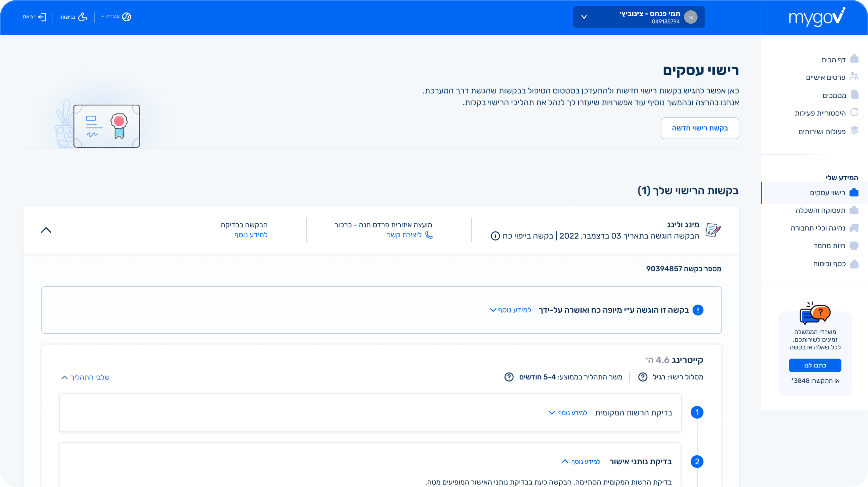Screen dimensions: 868x487
Task: Open Driving and Vehicles sidebar item
Action: pos(818,228)
